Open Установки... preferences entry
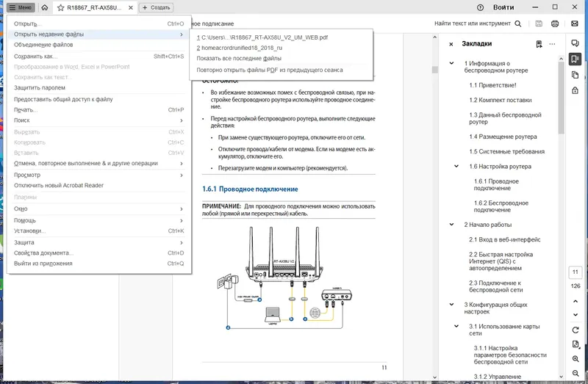588x384 pixels. pyautogui.click(x=98, y=231)
